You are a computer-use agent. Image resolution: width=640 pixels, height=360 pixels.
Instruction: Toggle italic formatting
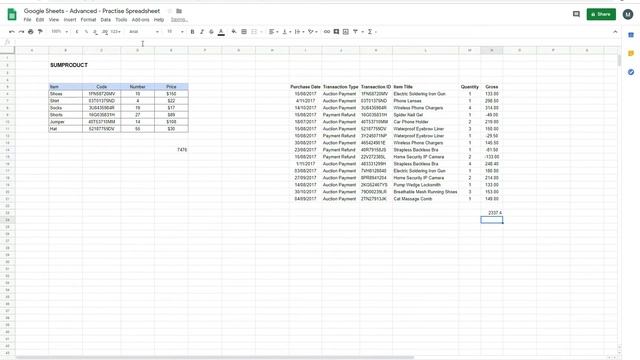click(x=202, y=31)
